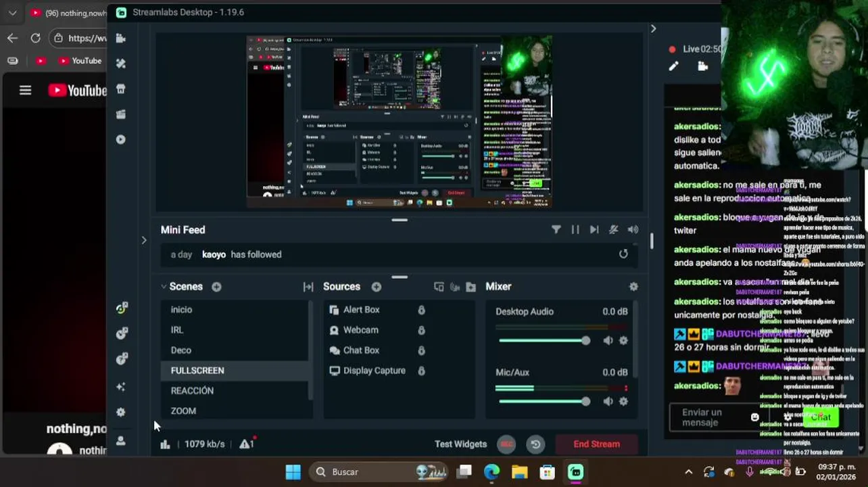Toggle recording with the REC button

click(x=506, y=444)
